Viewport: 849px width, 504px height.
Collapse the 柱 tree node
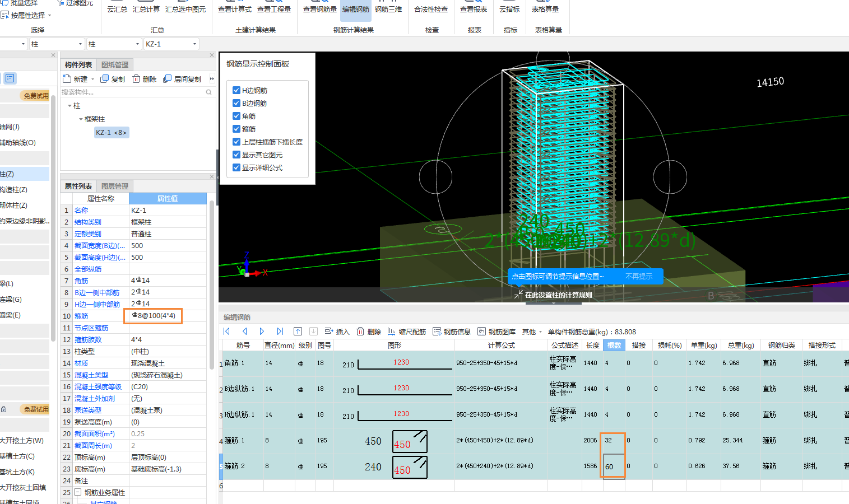coord(69,106)
